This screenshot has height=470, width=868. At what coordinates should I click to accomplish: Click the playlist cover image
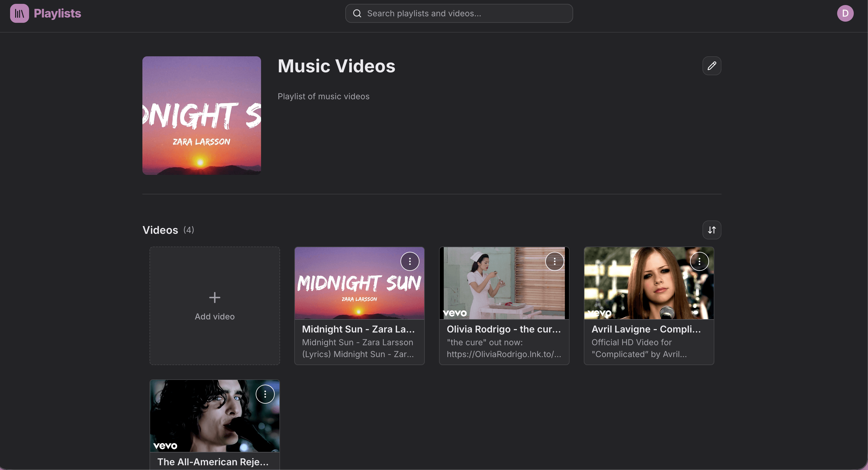(x=201, y=116)
